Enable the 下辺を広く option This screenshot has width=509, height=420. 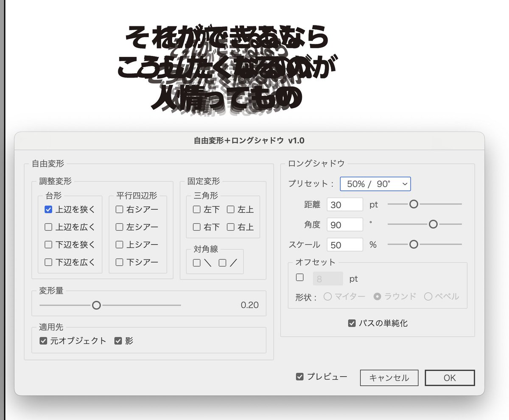(48, 263)
